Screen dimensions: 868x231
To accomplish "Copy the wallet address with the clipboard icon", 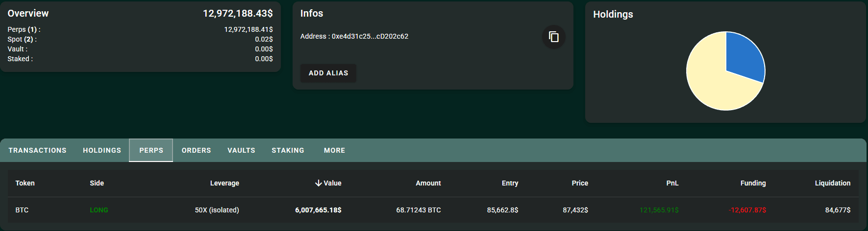I will click(x=554, y=37).
